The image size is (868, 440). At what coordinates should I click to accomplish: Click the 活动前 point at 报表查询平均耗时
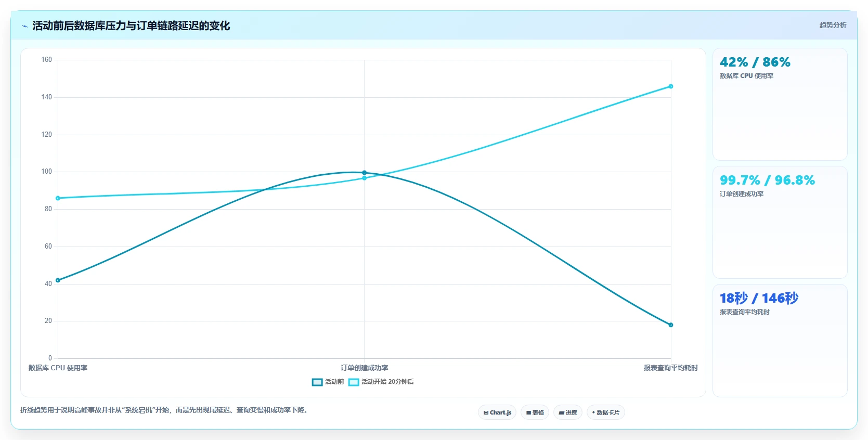(x=671, y=325)
